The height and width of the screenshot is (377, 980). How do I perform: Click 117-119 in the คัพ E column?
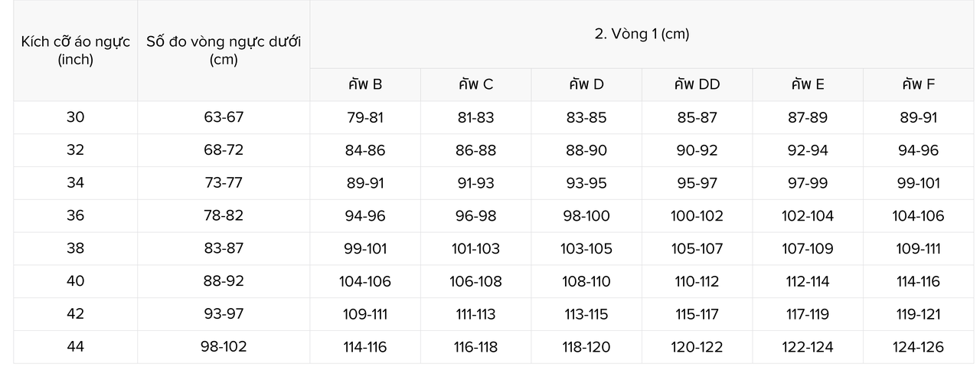coord(808,314)
